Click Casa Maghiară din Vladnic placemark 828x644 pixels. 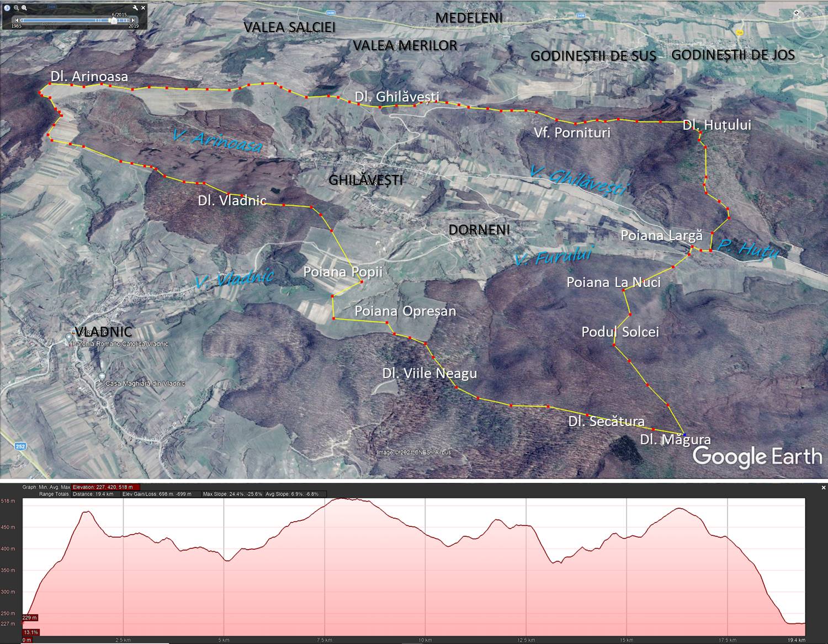click(102, 376)
